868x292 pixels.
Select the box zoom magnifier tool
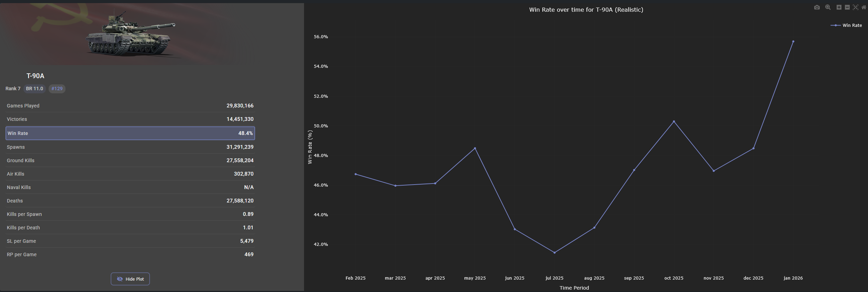click(828, 8)
